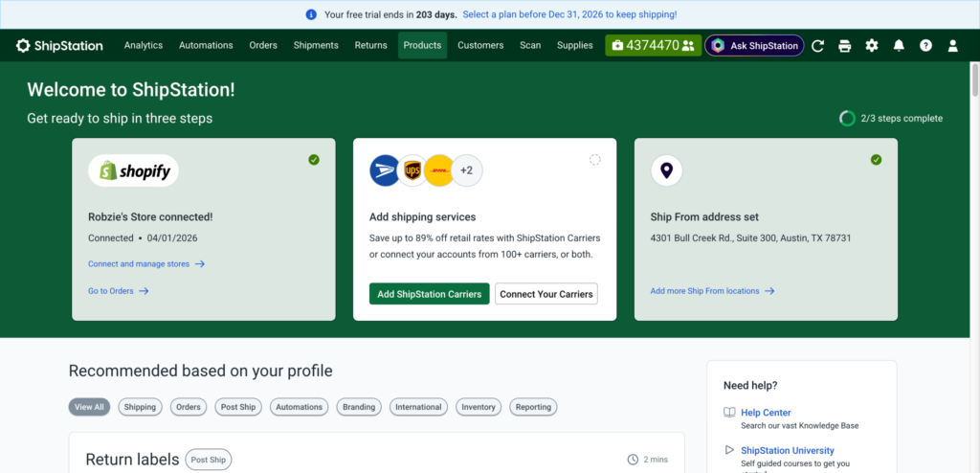Click the DHL carrier logo
Screen dimensions: 980x473
point(438,170)
